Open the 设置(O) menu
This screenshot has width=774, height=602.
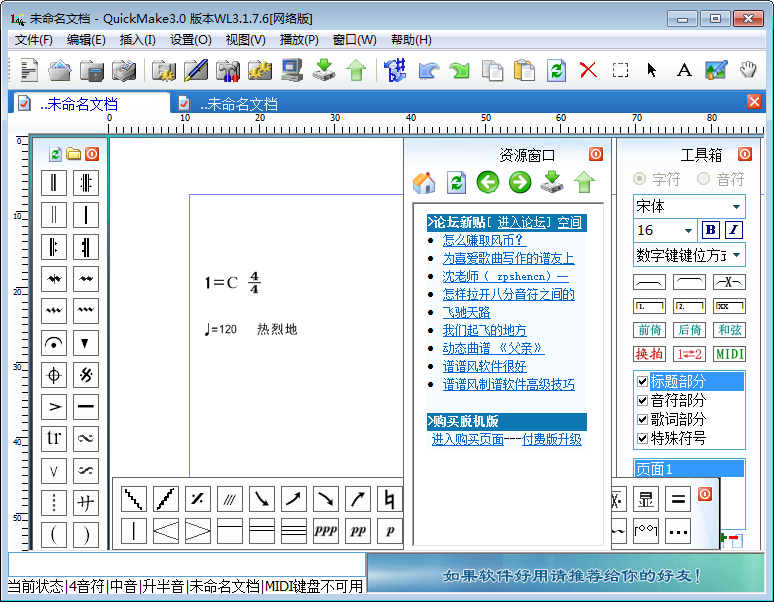coord(191,39)
